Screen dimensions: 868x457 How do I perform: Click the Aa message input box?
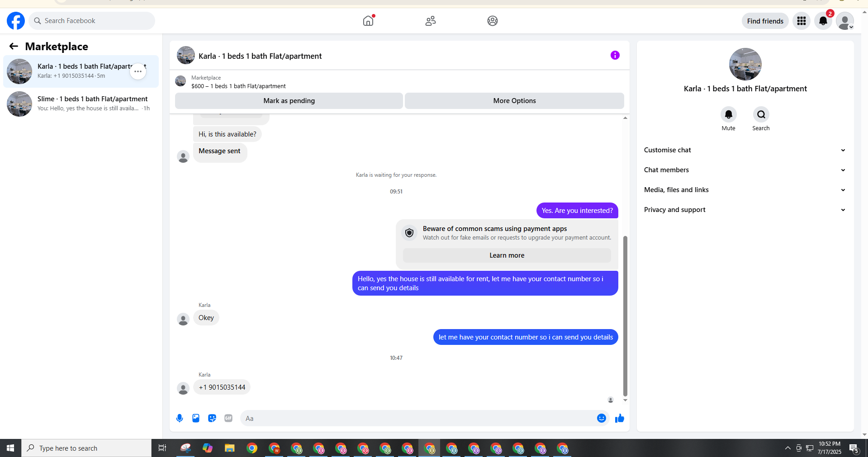pyautogui.click(x=418, y=419)
